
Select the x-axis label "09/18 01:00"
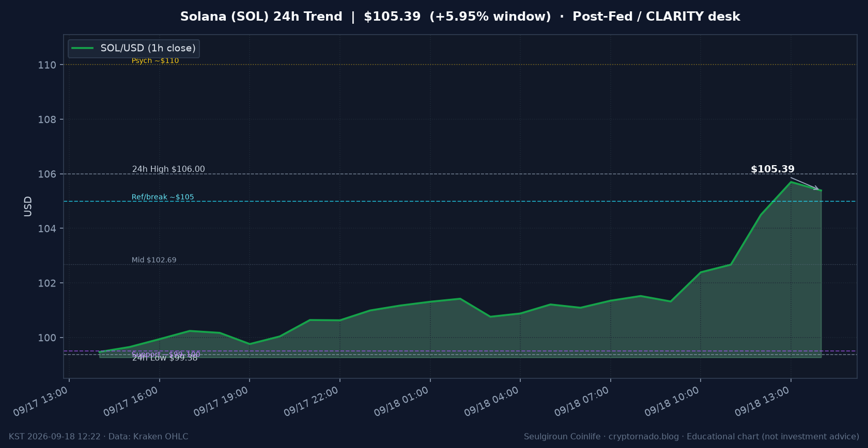[x=401, y=402]
